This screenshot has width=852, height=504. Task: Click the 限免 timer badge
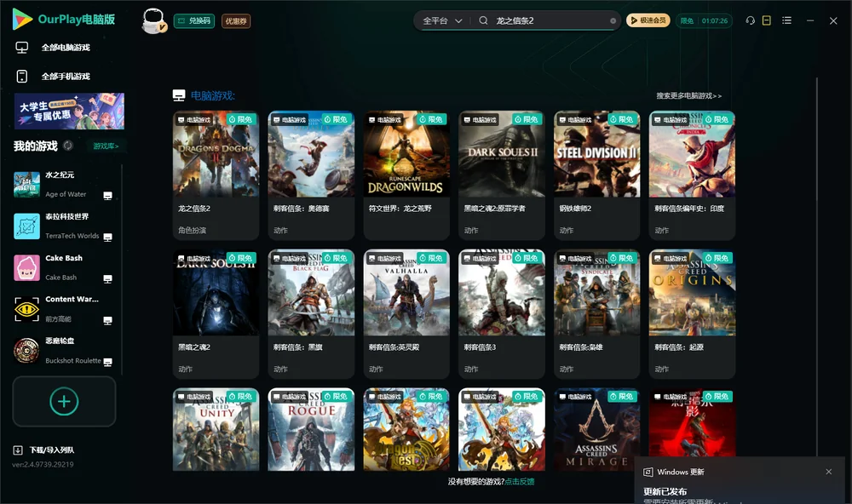(704, 20)
